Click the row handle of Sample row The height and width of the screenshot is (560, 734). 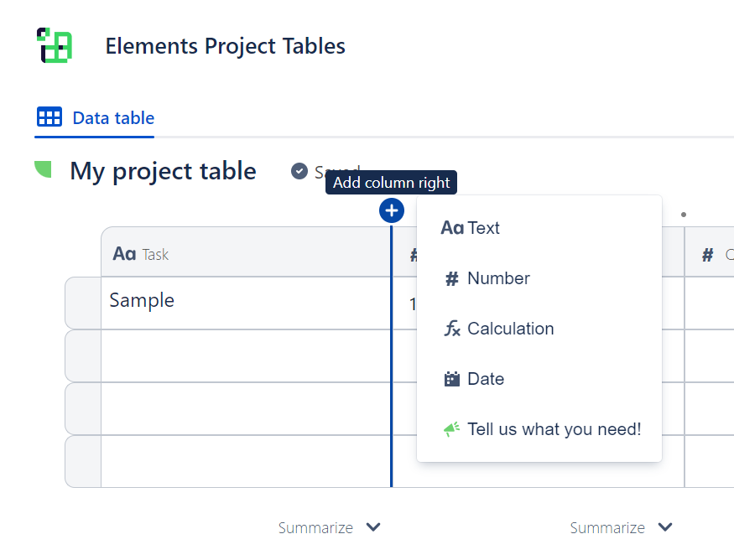pos(83,303)
